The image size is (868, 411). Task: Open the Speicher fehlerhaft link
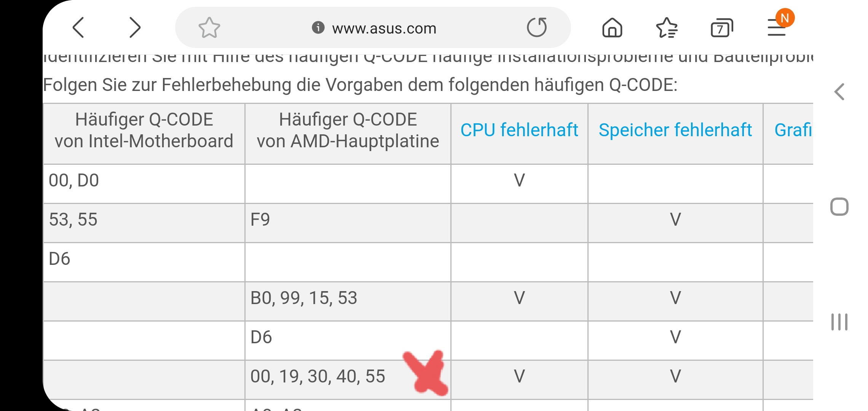click(x=675, y=130)
